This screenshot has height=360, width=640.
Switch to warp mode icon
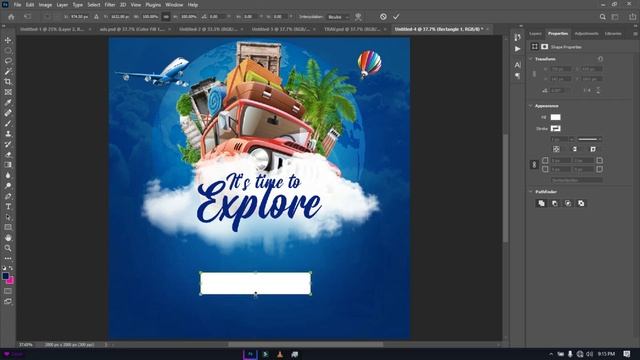(x=358, y=17)
